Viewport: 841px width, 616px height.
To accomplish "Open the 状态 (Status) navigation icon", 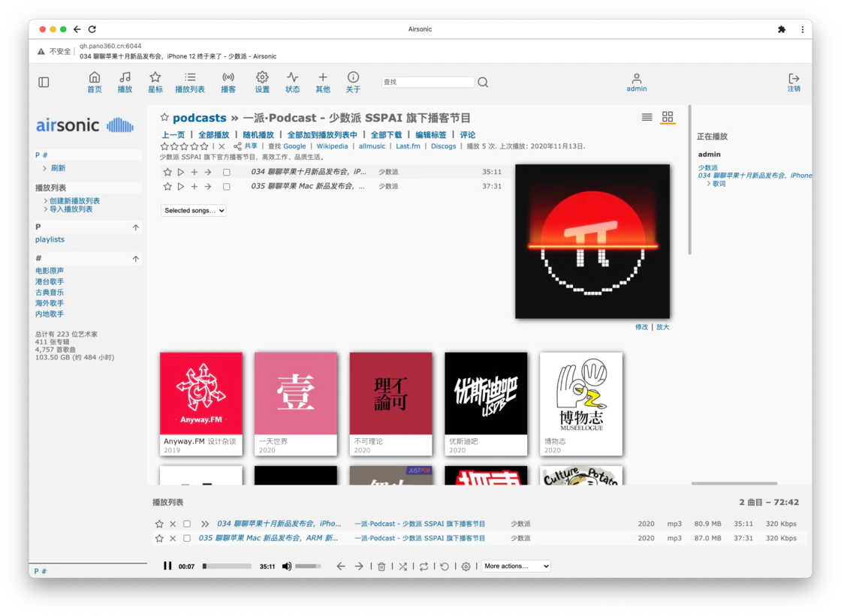I will 292,83.
